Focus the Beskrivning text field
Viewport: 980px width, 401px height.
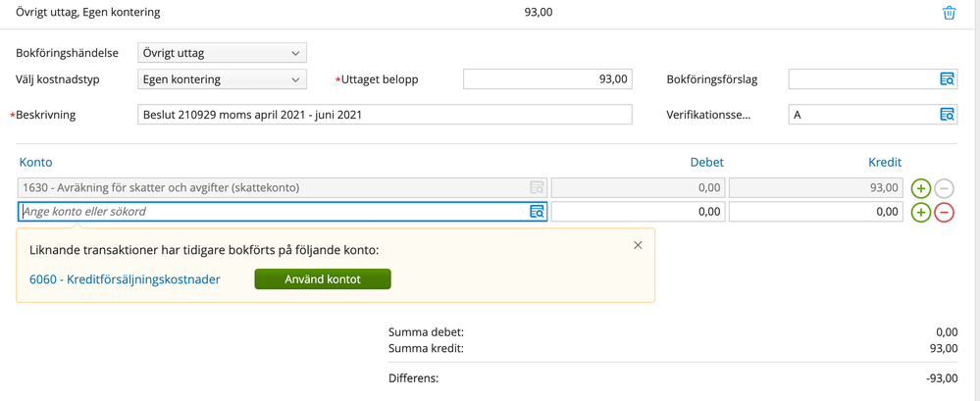click(385, 115)
